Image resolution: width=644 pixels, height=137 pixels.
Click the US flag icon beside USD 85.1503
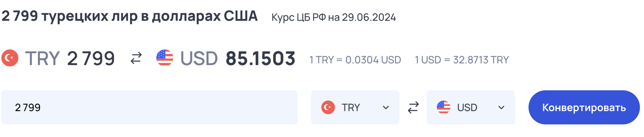pyautogui.click(x=165, y=58)
